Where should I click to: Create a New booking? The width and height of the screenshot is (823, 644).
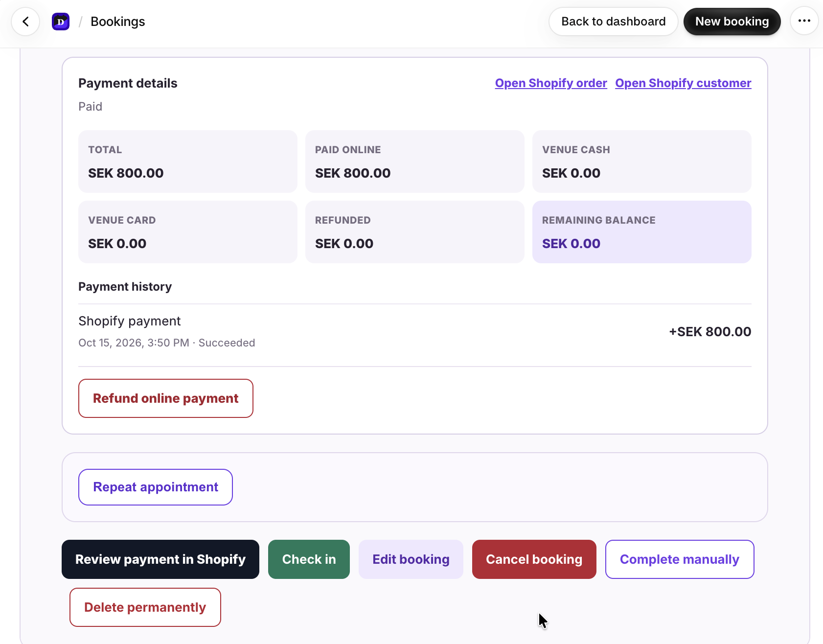(x=732, y=22)
